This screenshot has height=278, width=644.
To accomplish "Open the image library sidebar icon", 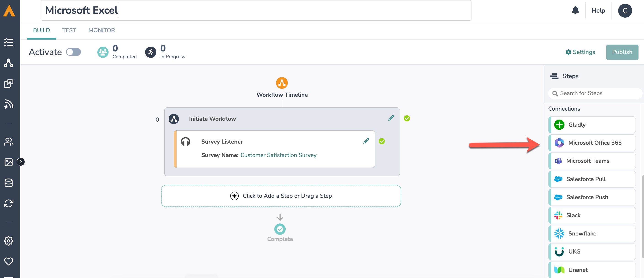I will point(9,162).
